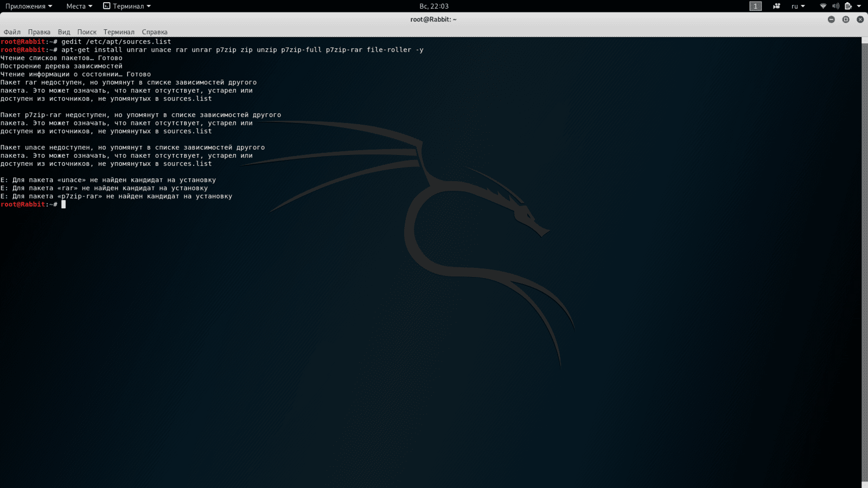Screen dimensions: 868x488
Task: Open the Терминал app menu in top panel
Action: (127, 6)
